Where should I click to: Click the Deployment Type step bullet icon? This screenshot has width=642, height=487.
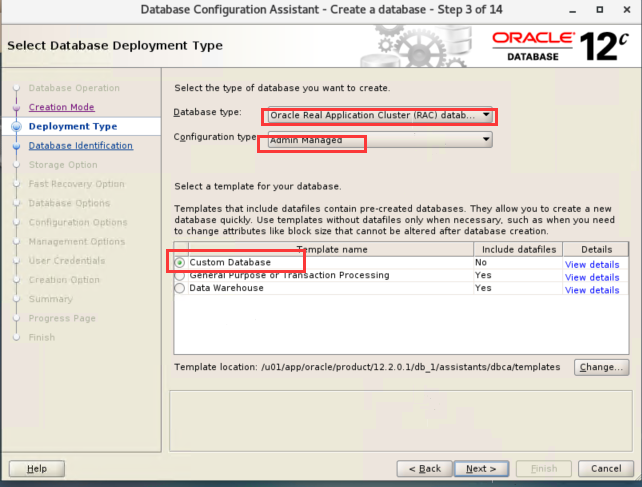click(x=16, y=126)
